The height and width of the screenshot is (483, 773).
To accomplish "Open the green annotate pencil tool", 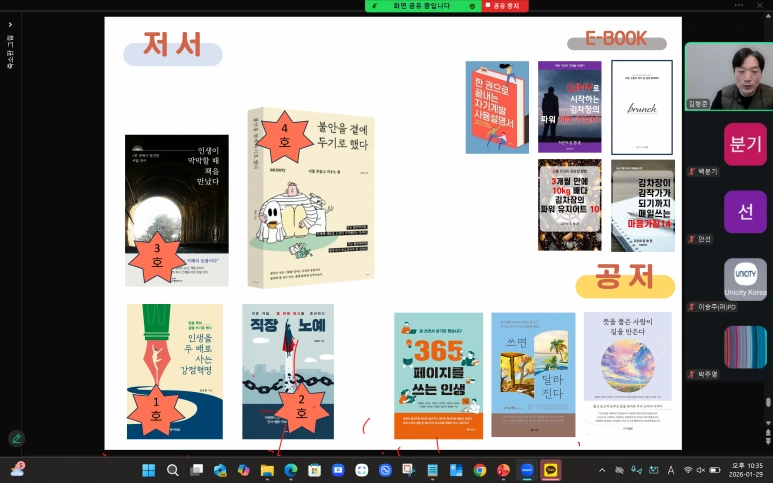I will click(x=16, y=438).
